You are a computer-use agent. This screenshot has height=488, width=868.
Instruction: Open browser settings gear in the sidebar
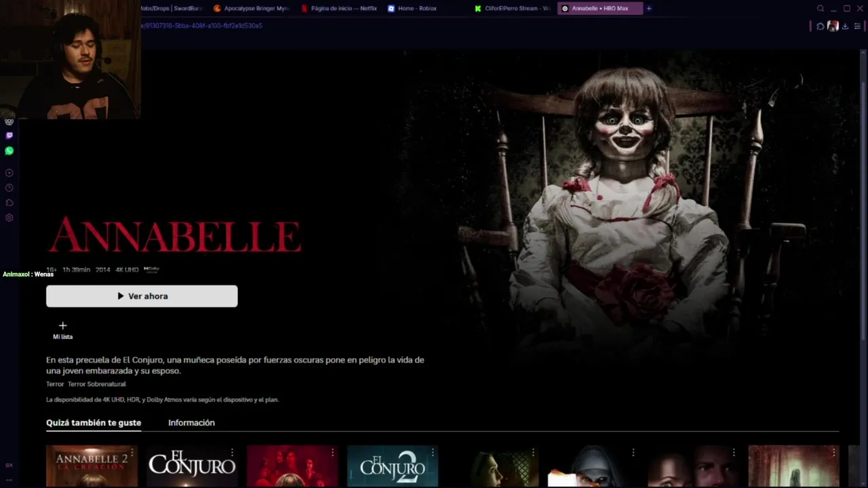tap(9, 218)
